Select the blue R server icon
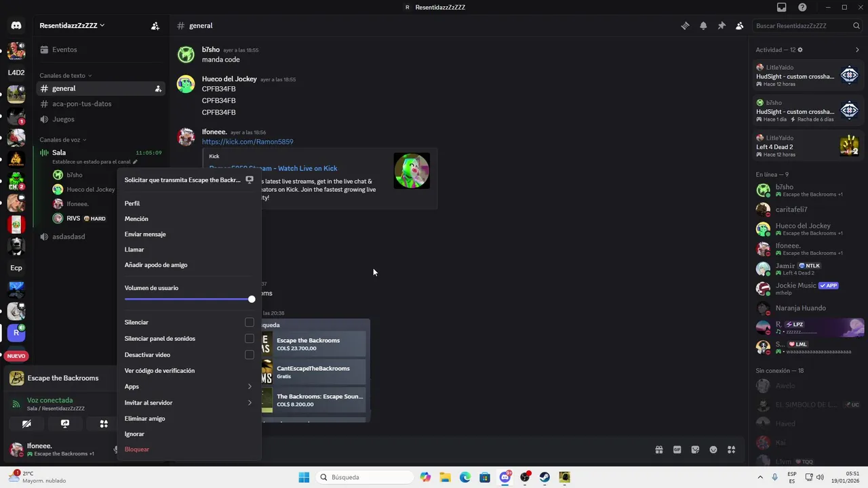Screen dimensions: 868x488 pyautogui.click(x=16, y=333)
